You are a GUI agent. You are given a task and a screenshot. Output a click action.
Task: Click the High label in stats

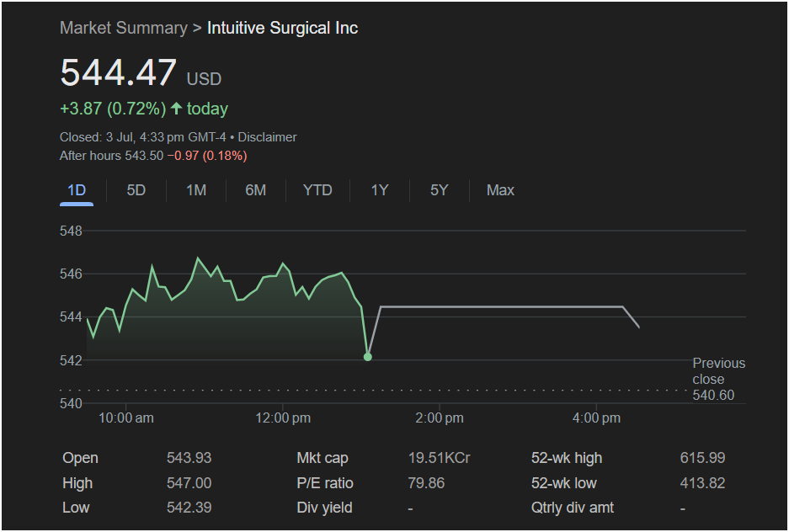click(x=77, y=483)
